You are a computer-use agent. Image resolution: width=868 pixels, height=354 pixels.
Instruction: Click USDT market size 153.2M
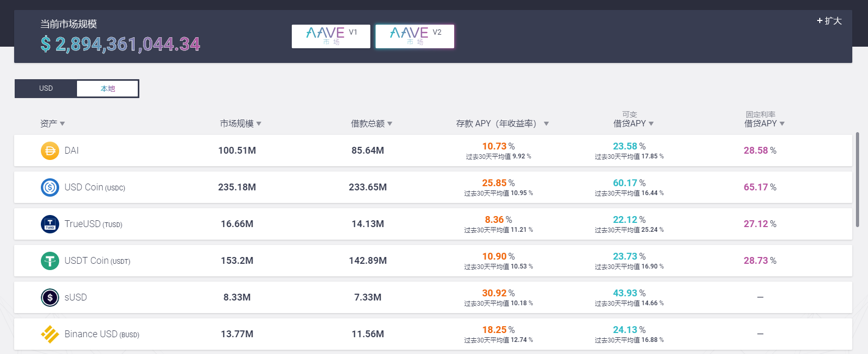pos(237,261)
